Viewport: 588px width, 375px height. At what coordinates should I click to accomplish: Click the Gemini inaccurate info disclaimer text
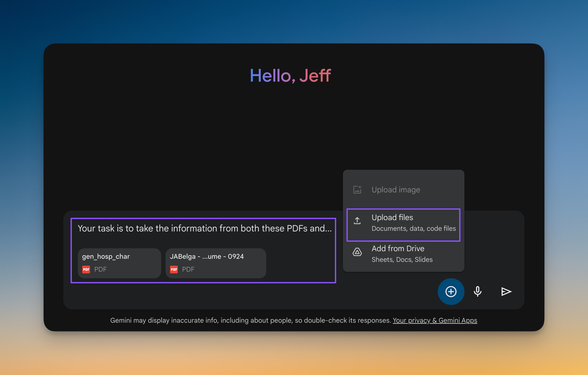pos(250,320)
